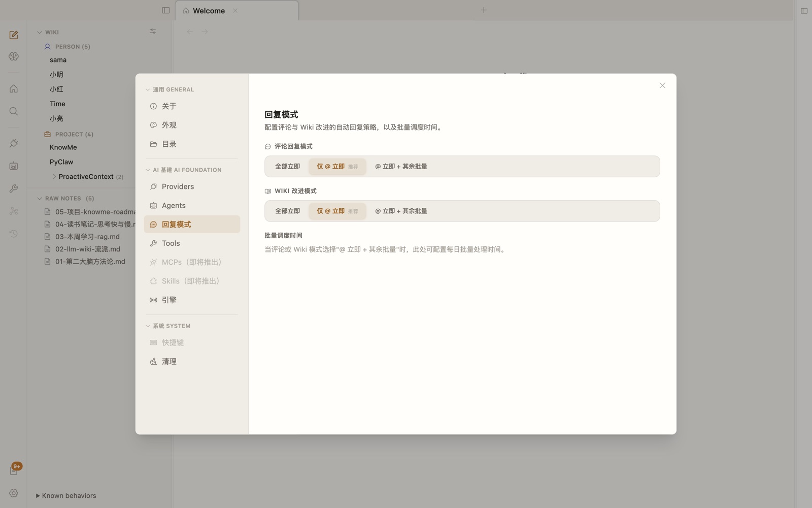Set WIKI 改进模式 to 仅 @ 立即
812x508 pixels.
(337, 211)
